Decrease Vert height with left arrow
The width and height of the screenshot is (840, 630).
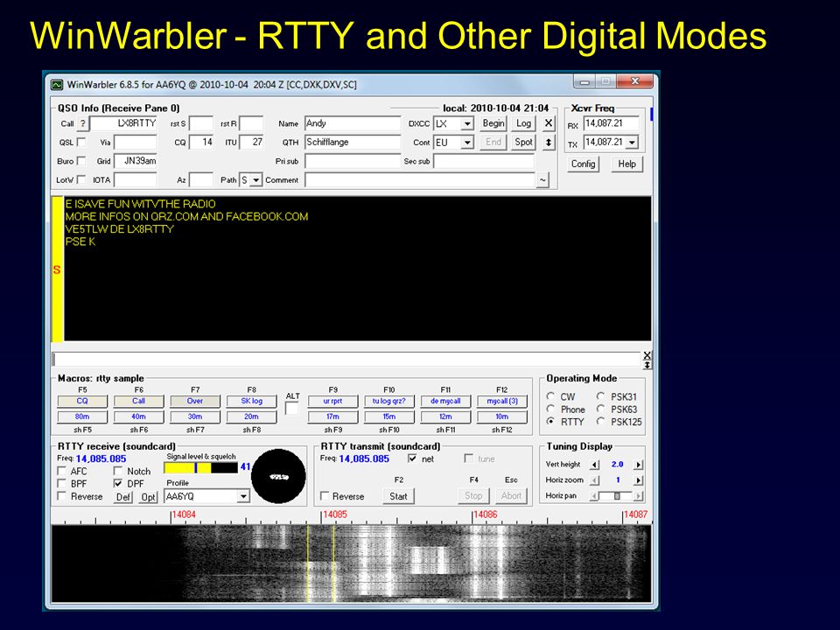click(595, 465)
